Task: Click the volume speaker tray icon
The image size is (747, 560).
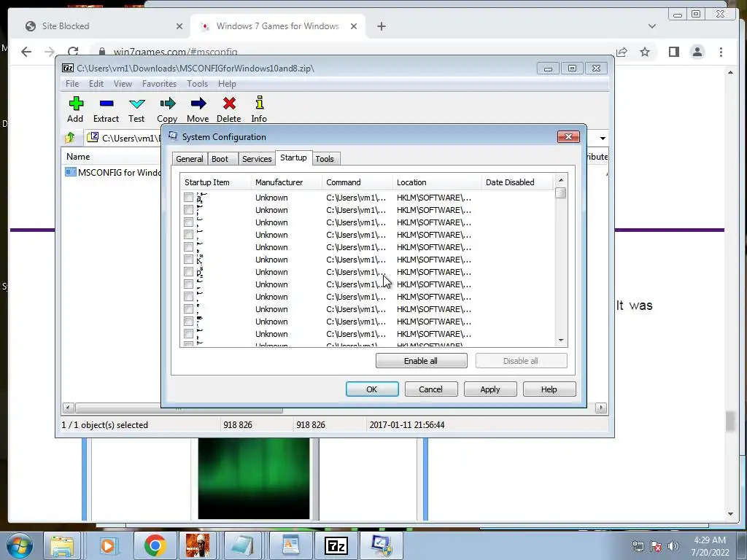Action: click(673, 545)
